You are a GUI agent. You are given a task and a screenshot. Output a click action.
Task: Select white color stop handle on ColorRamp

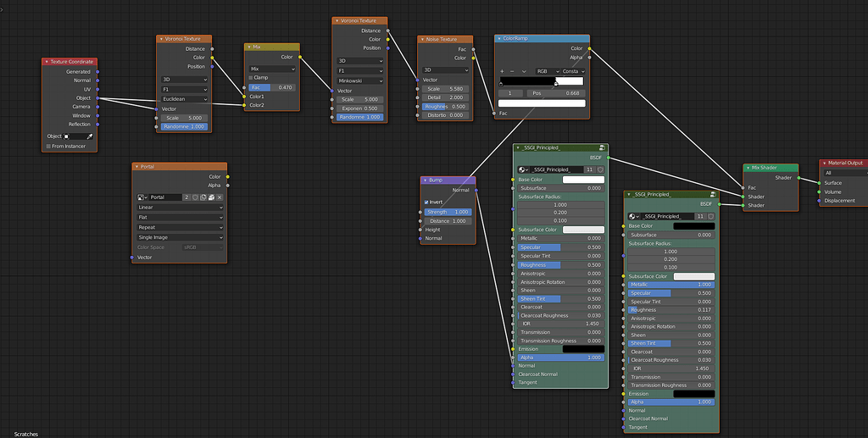pyautogui.click(x=556, y=84)
